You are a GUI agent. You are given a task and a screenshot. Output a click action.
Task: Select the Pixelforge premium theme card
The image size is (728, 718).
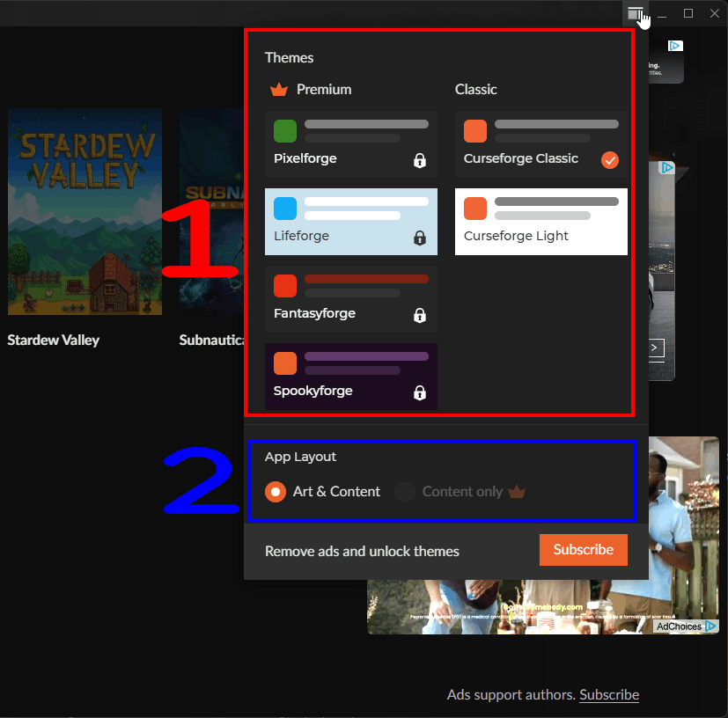click(x=351, y=144)
